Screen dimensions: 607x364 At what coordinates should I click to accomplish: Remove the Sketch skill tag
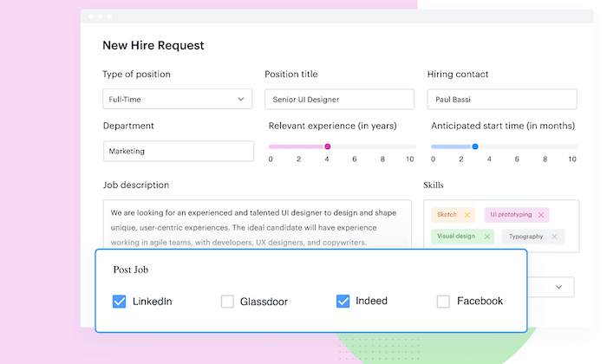pyautogui.click(x=467, y=215)
